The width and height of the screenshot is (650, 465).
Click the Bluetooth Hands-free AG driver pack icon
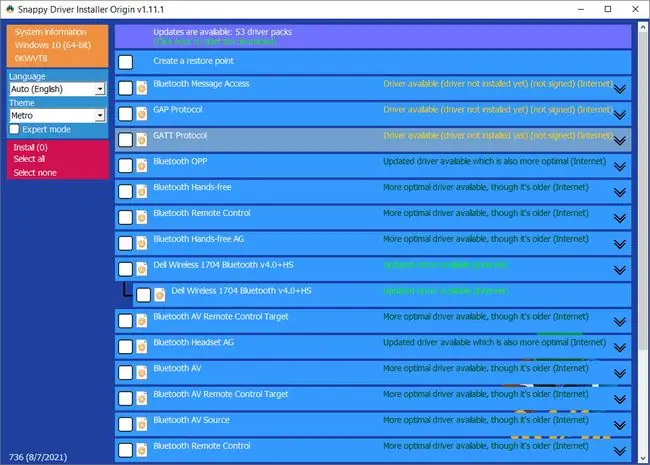[x=142, y=243]
